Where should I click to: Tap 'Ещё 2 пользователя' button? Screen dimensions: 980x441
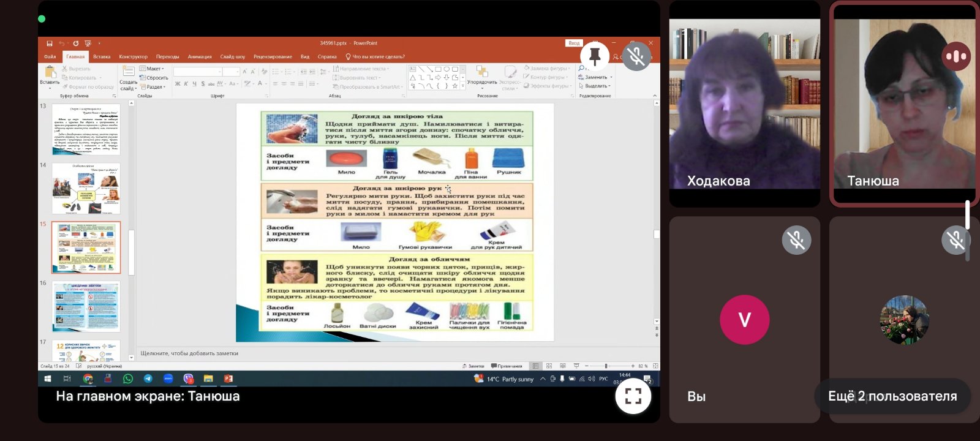point(892,396)
